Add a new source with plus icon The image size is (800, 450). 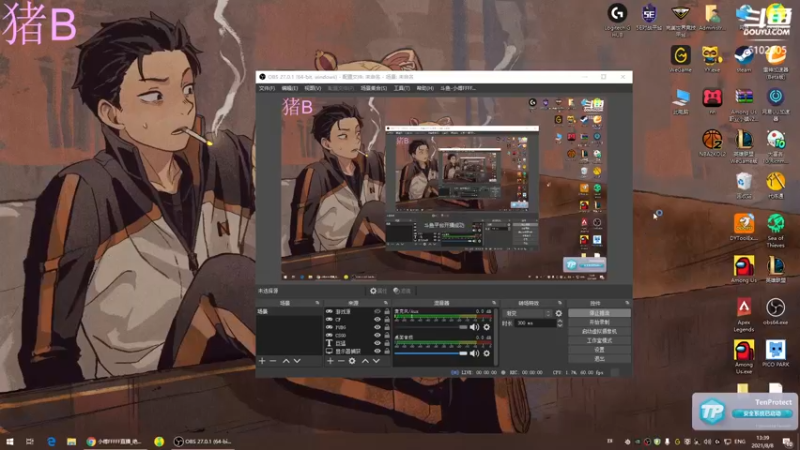pos(330,361)
